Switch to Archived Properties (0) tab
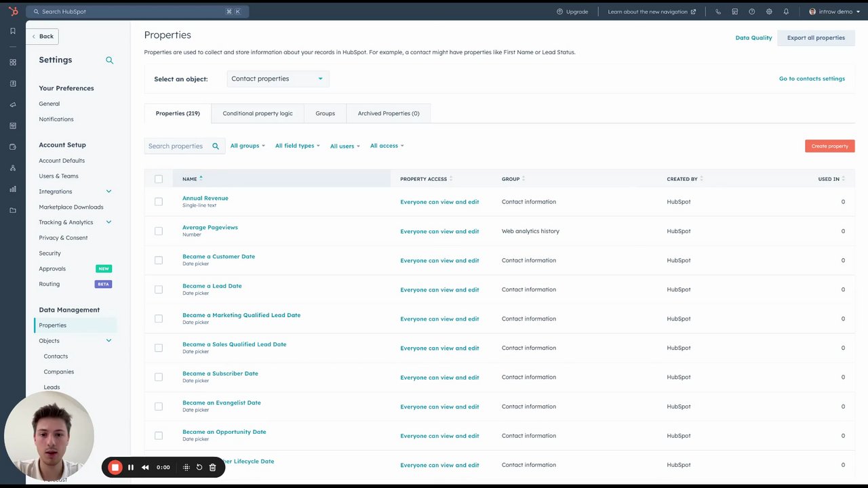This screenshot has height=488, width=868. click(x=389, y=113)
